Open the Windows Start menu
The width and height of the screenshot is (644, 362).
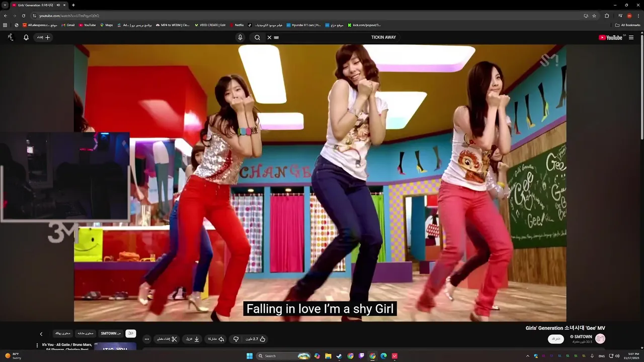click(250, 356)
